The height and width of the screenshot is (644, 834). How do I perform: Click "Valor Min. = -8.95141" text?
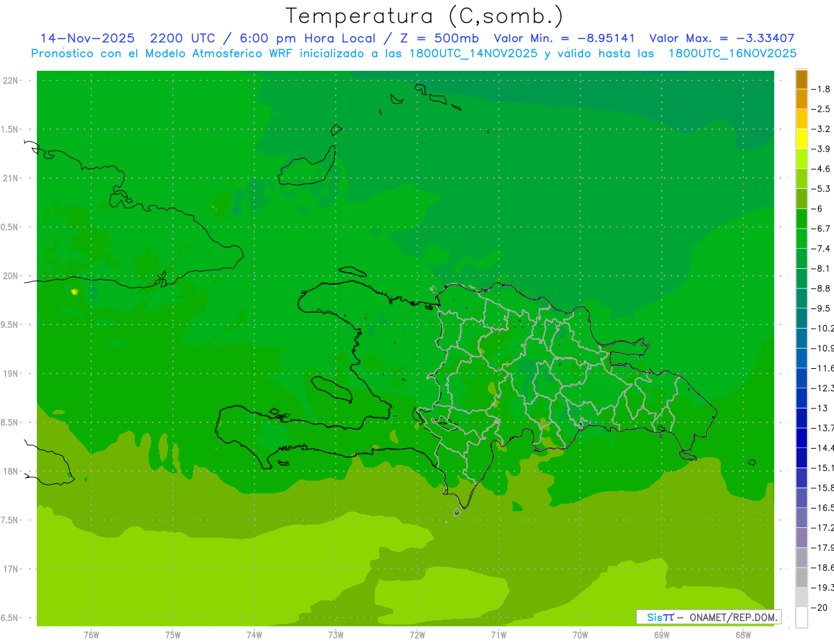564,38
